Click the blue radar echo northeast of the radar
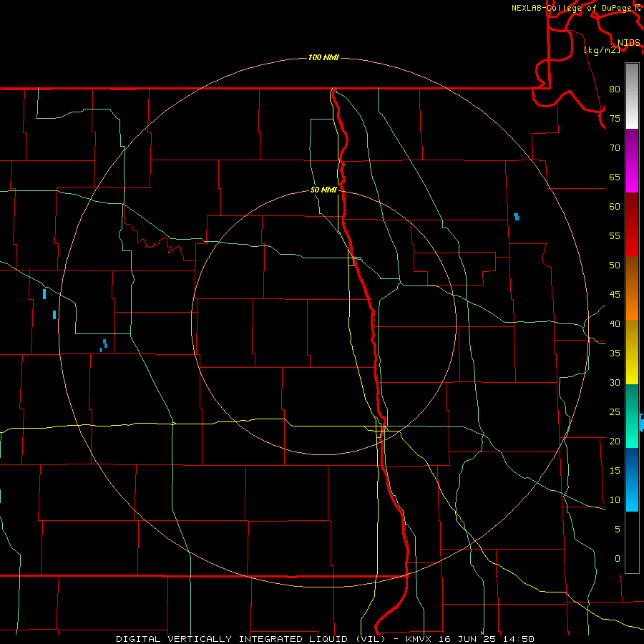Viewport: 644px width, 644px height. 517,217
